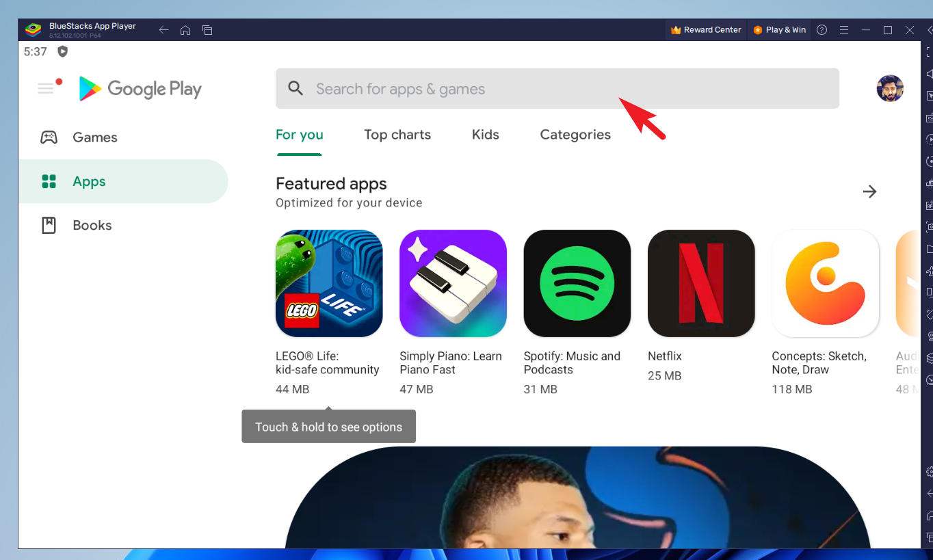This screenshot has height=560, width=933.
Task: Click the 'Netflix' app title
Action: (x=665, y=356)
